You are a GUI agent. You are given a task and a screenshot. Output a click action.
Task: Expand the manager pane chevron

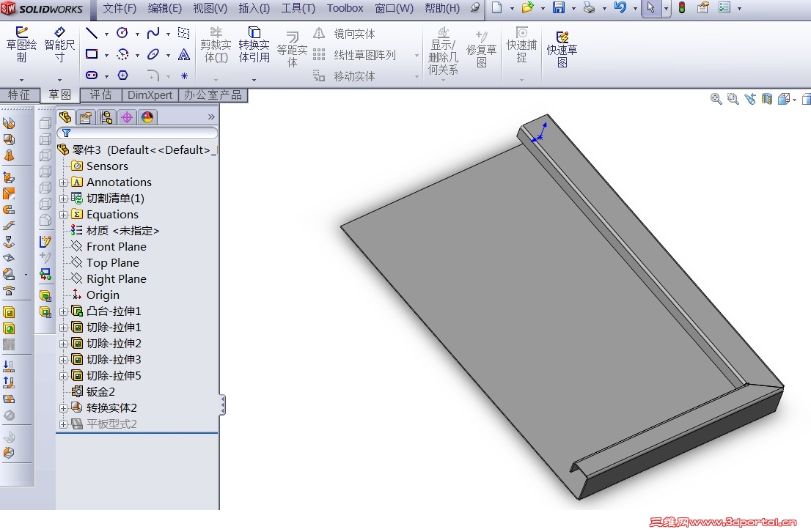coord(211,117)
